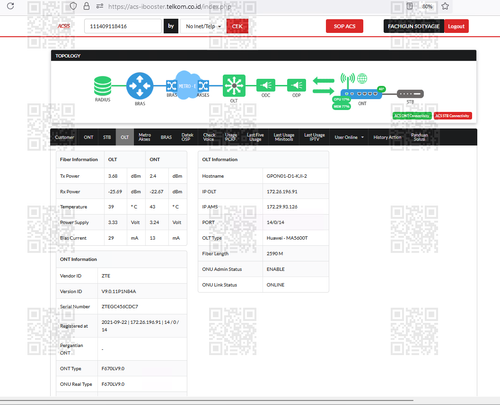Click the green ACS ONT Connectivity button

[412, 116]
